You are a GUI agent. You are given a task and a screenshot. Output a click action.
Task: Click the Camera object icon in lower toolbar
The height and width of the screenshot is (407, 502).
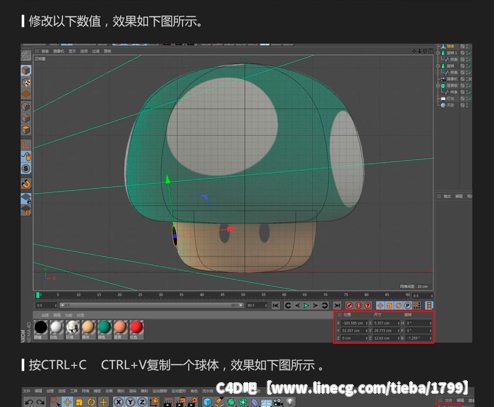click(278, 403)
